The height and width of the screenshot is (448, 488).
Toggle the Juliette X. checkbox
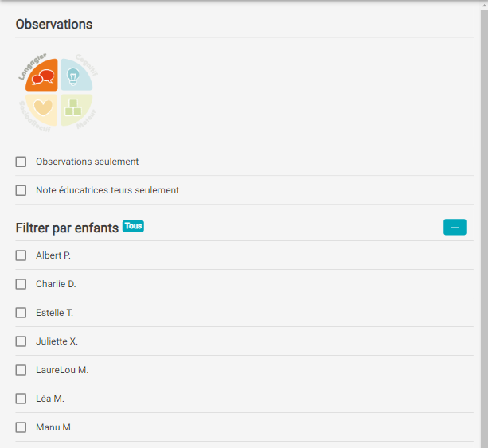[x=21, y=341]
